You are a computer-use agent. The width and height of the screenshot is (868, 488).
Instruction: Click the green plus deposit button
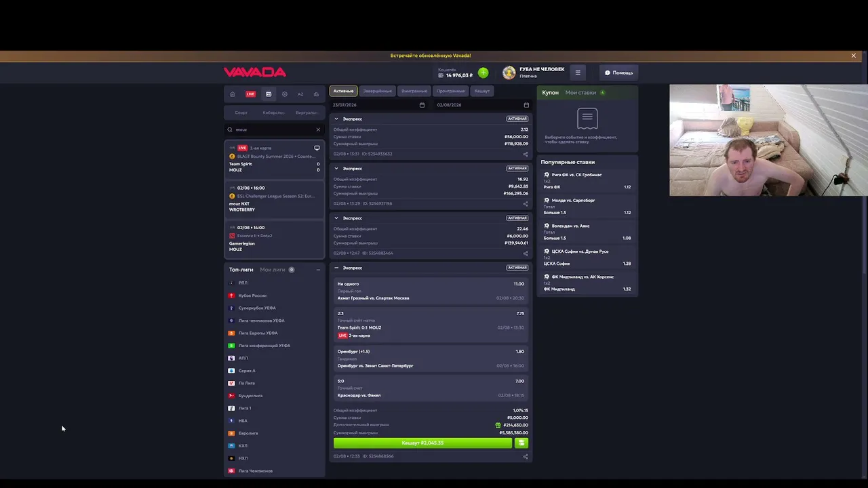[x=483, y=73]
